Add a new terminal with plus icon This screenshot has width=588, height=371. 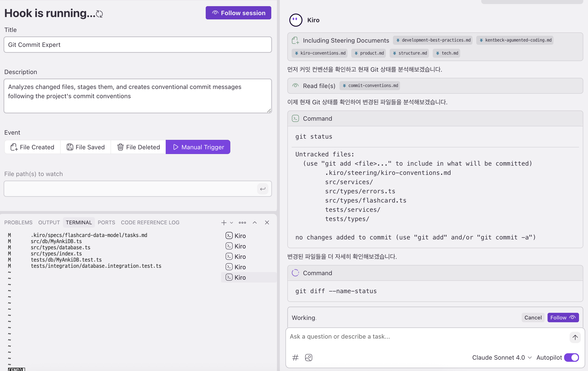pos(224,223)
